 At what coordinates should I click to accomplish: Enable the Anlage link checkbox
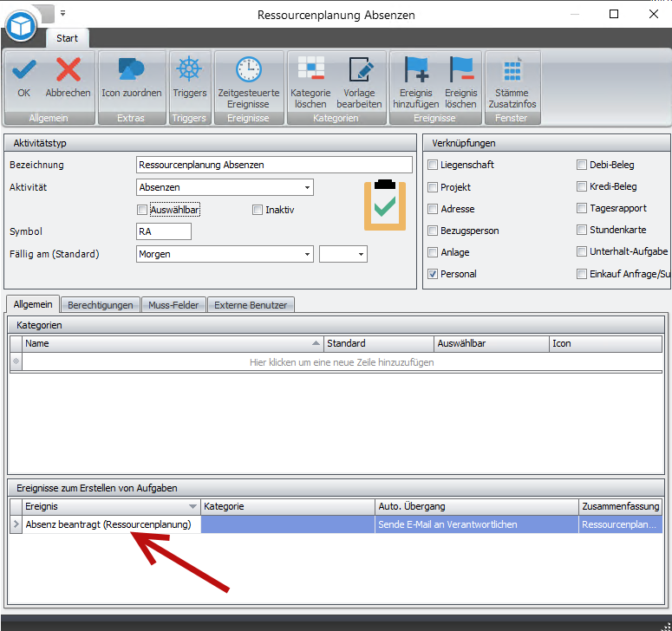[433, 252]
